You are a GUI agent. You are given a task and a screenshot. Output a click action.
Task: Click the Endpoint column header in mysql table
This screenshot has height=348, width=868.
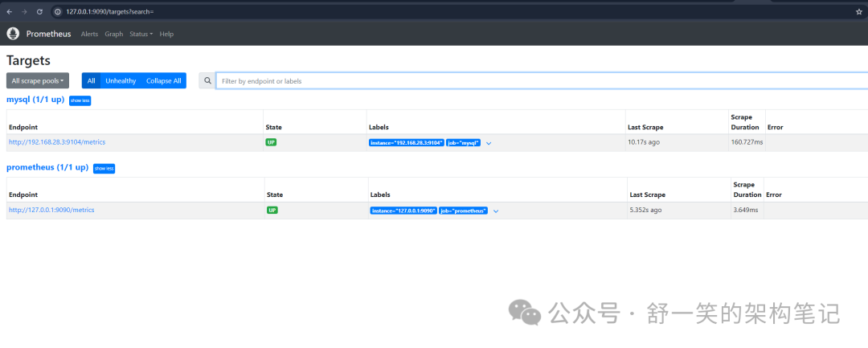click(23, 127)
